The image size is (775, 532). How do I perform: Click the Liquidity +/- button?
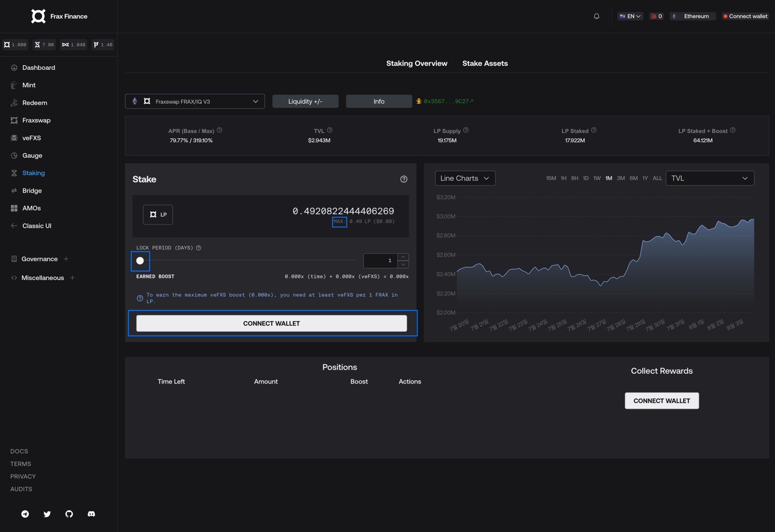(x=305, y=102)
